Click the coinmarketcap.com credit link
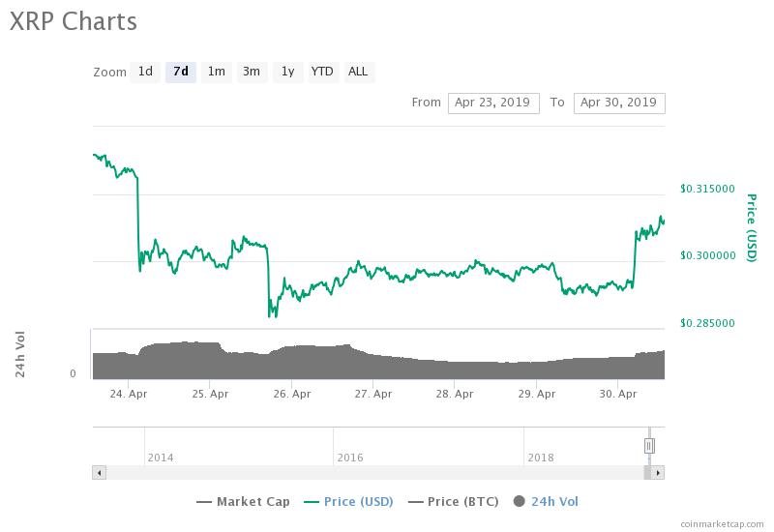The image size is (774, 532). click(x=722, y=523)
